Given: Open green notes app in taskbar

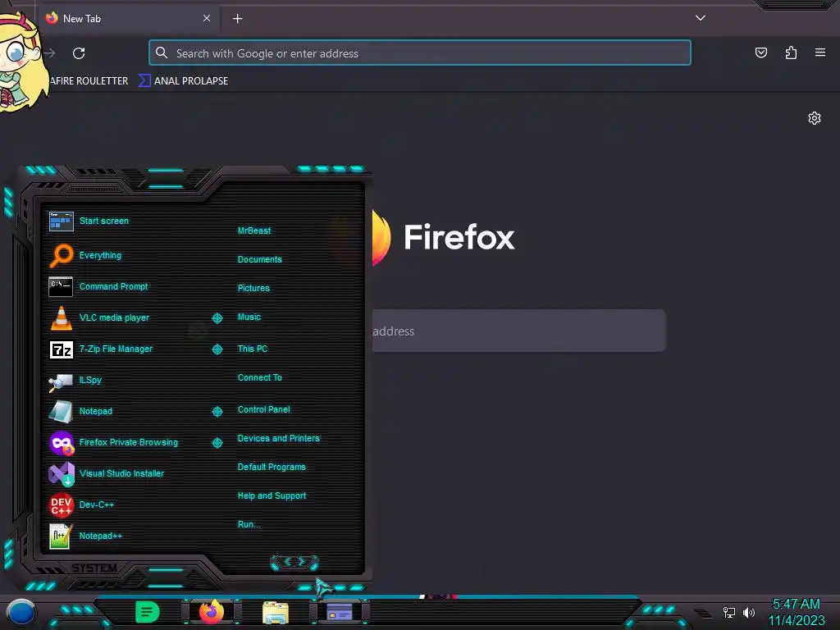Looking at the screenshot, I should [x=147, y=612].
